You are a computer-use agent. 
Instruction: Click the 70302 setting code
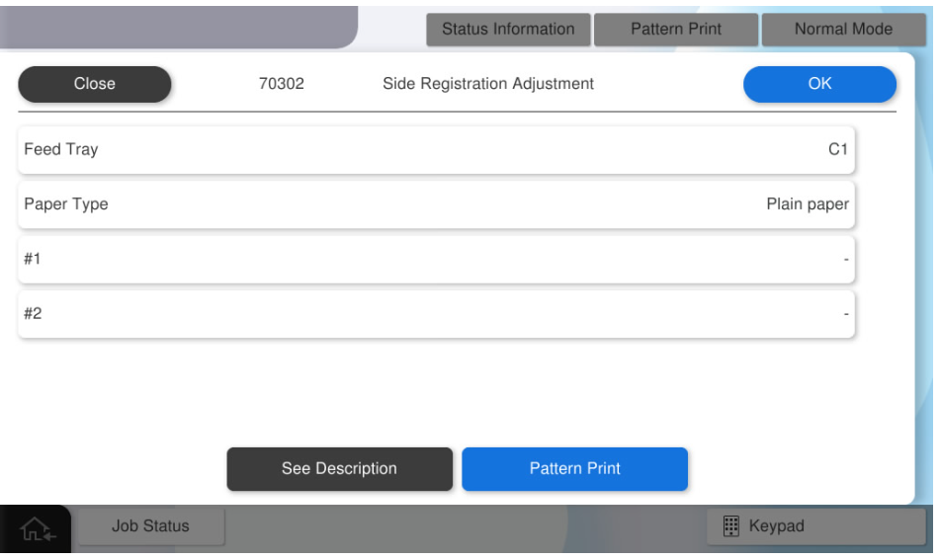[282, 84]
